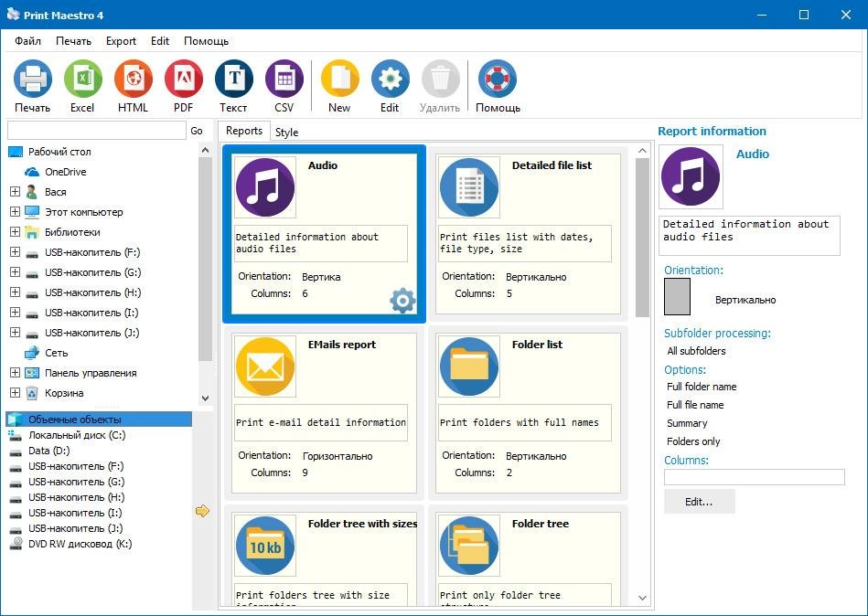Click large Audio icon in Report information
Image resolution: width=868 pixels, height=616 pixels.
click(x=691, y=177)
